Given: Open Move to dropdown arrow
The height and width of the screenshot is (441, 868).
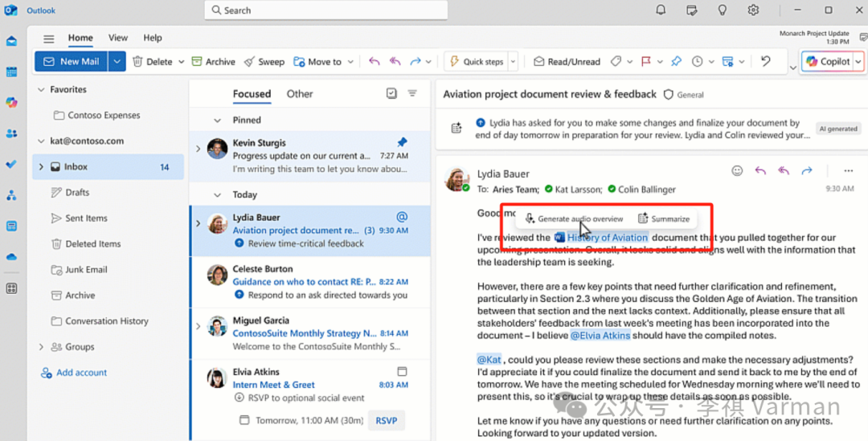Looking at the screenshot, I should 350,62.
